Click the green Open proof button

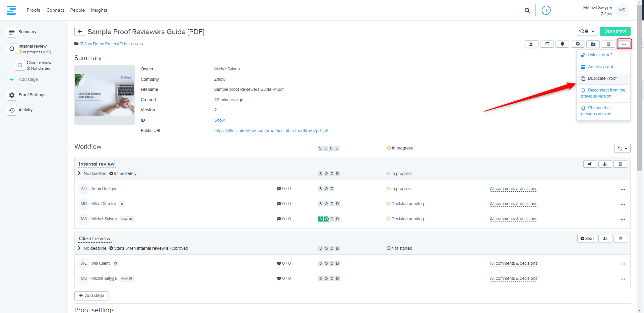click(615, 31)
